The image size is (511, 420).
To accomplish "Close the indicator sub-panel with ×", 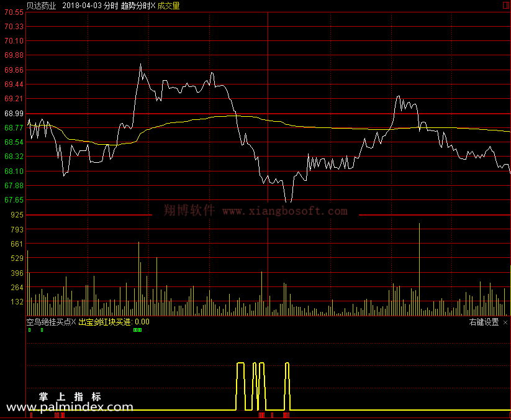I will pyautogui.click(x=505, y=322).
